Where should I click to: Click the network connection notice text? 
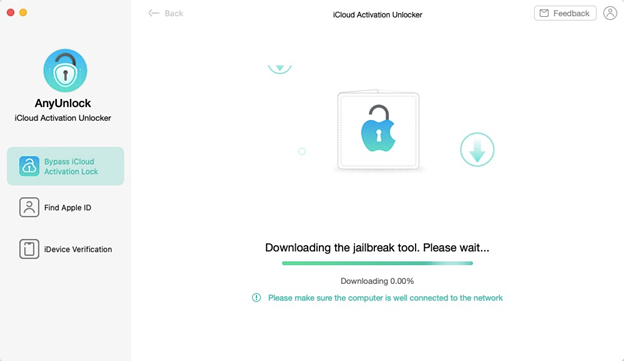pos(385,298)
